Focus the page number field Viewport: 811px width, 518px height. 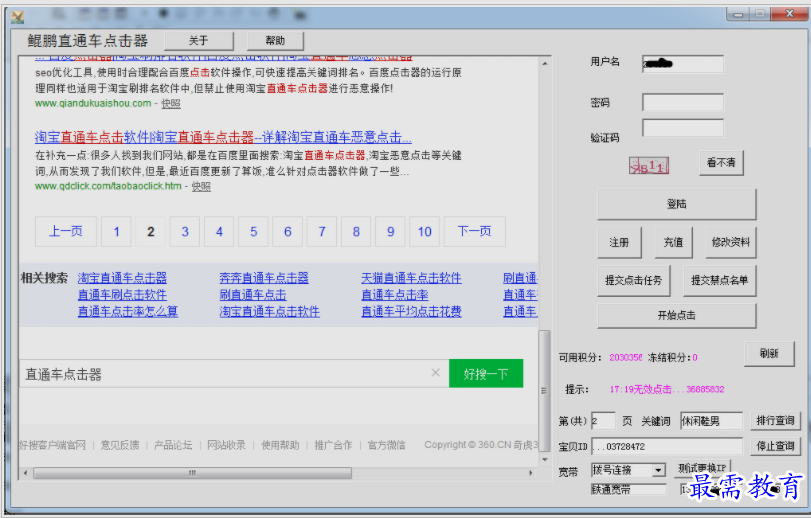[603, 421]
